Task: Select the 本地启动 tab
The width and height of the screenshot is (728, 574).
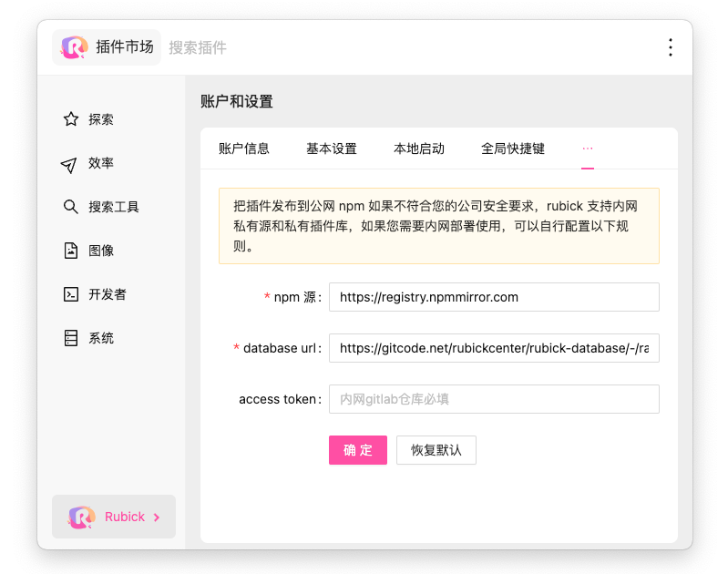Action: click(419, 149)
